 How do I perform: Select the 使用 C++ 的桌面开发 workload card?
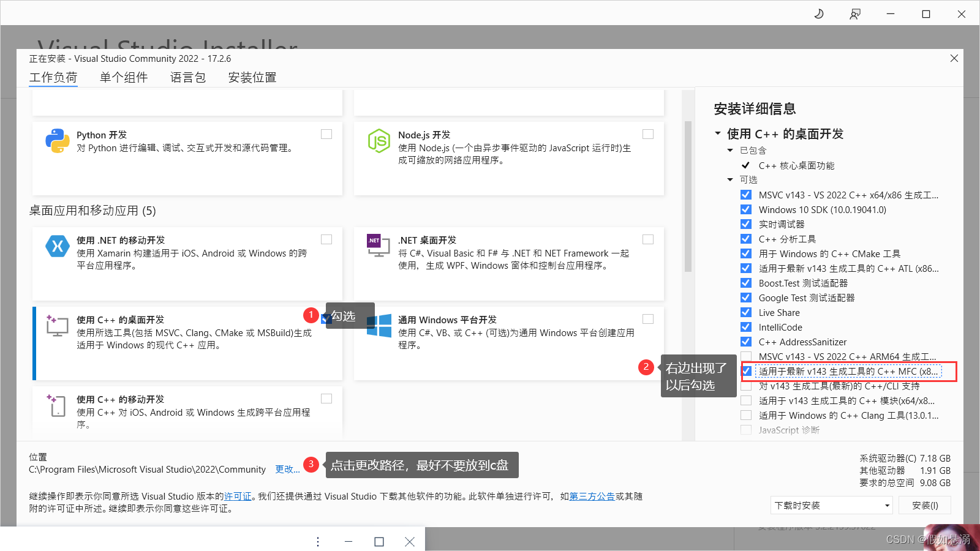click(x=187, y=343)
